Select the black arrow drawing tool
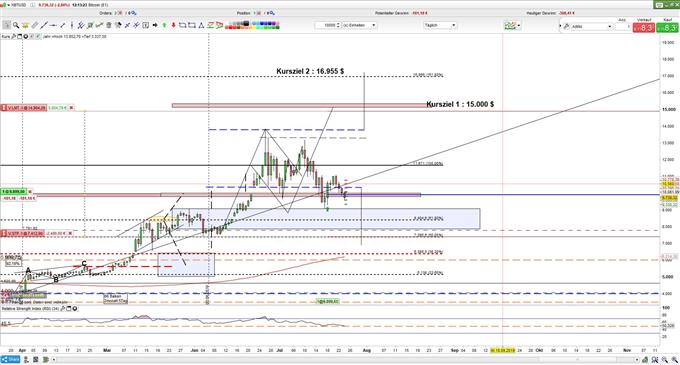The width and height of the screenshot is (680, 365). point(155,25)
